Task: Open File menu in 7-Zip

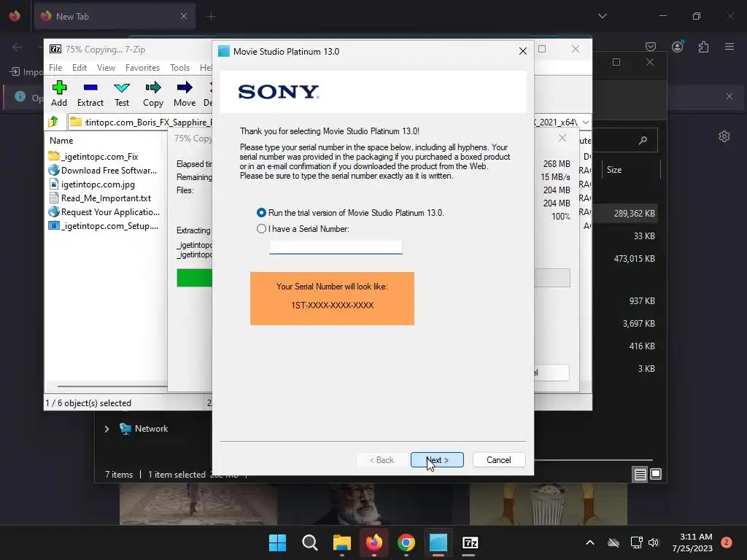Action: click(55, 68)
